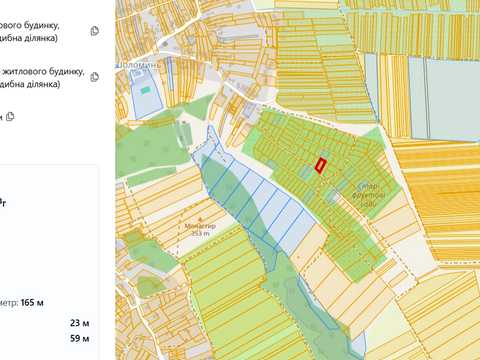Click the perimeter value '165 м'
The width and height of the screenshot is (480, 360).
pyautogui.click(x=32, y=303)
